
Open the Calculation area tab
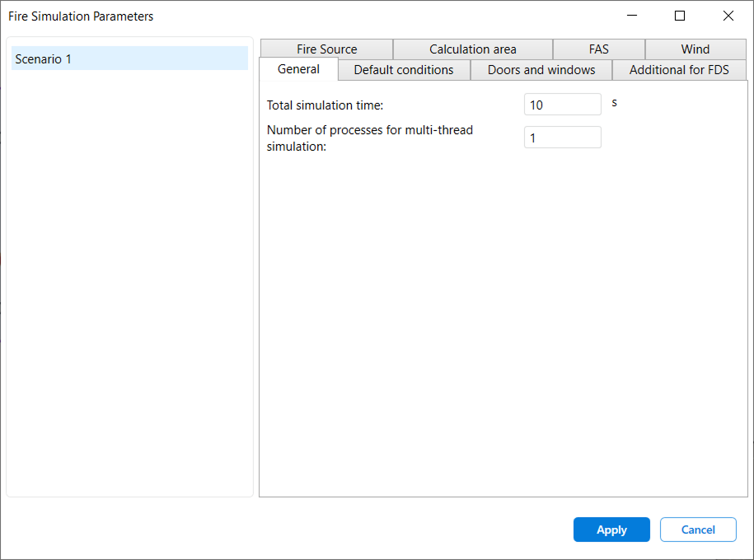[472, 49]
